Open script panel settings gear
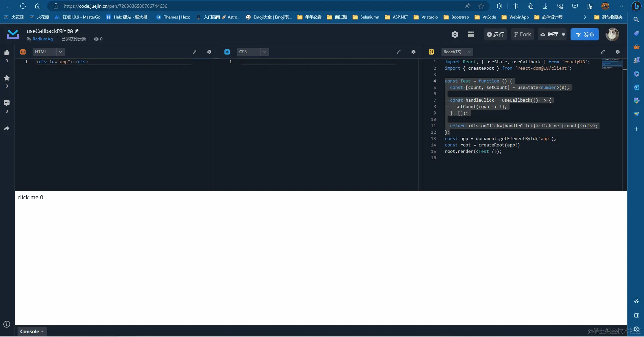 618,52
